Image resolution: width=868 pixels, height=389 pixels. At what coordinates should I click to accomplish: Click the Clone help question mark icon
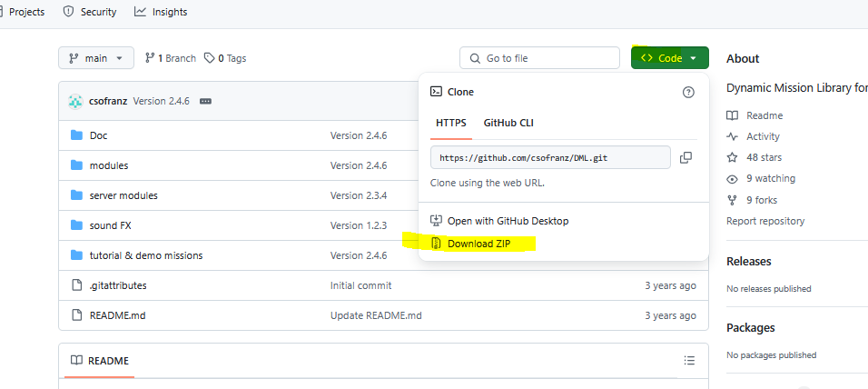click(688, 92)
